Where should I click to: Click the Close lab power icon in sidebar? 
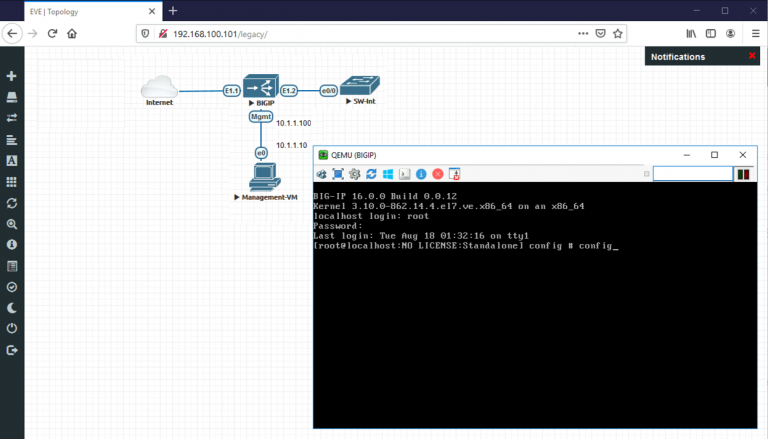coord(12,328)
